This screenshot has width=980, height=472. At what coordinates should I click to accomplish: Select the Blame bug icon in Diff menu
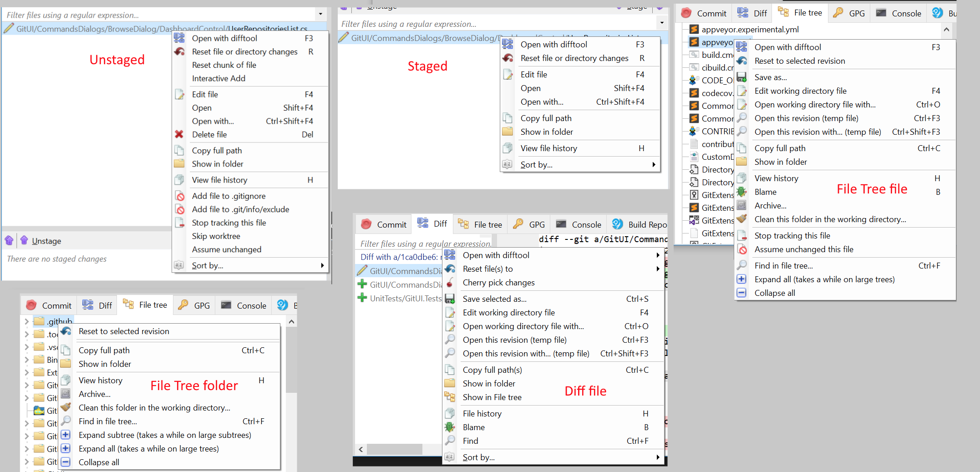point(450,427)
